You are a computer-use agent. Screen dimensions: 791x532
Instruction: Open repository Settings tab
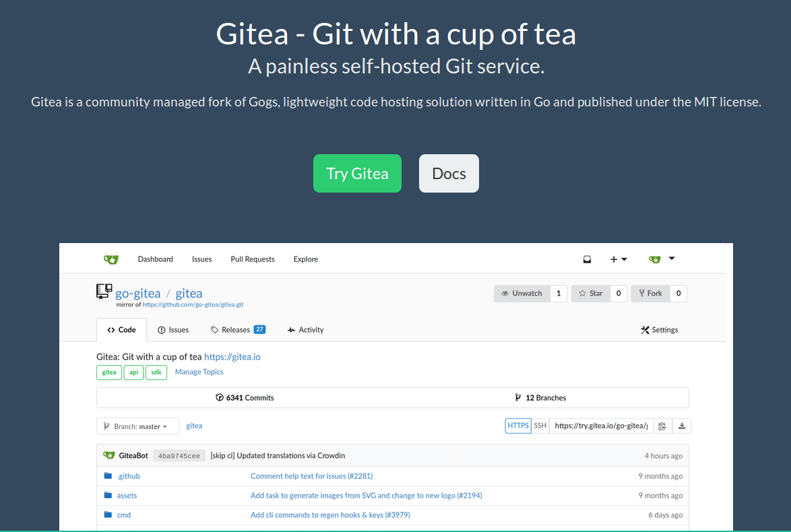click(x=660, y=330)
